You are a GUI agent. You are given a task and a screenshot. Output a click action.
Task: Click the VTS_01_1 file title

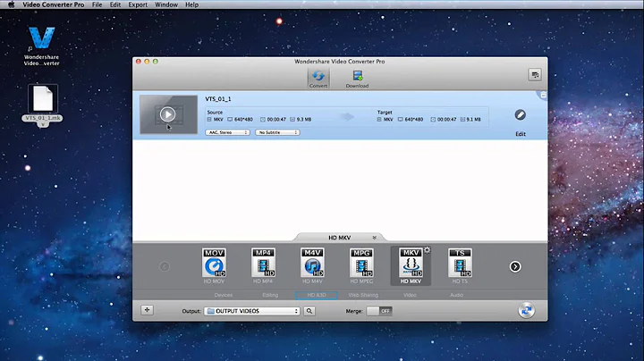tap(218, 99)
